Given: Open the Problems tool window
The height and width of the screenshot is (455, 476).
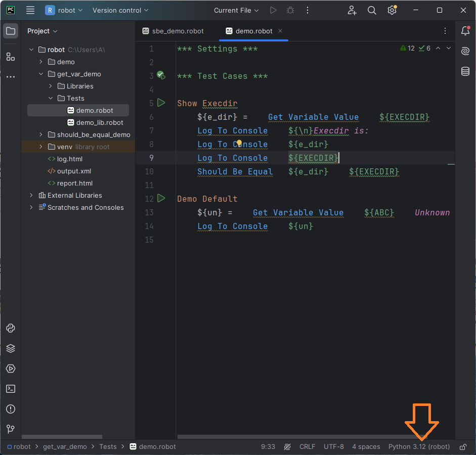Looking at the screenshot, I should click(11, 409).
